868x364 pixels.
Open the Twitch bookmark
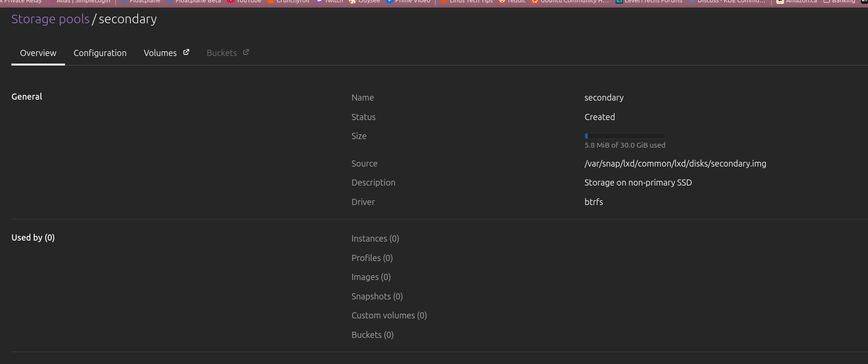click(x=329, y=1)
